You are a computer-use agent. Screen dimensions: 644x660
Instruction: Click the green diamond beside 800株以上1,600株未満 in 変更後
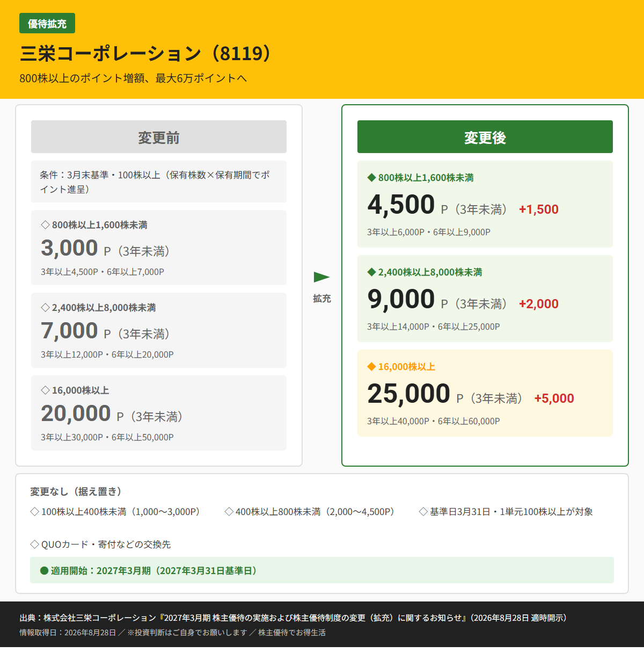tap(371, 178)
